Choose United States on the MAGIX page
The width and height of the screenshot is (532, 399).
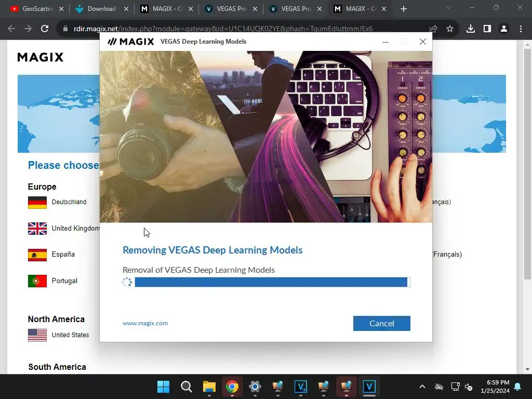[70, 335]
